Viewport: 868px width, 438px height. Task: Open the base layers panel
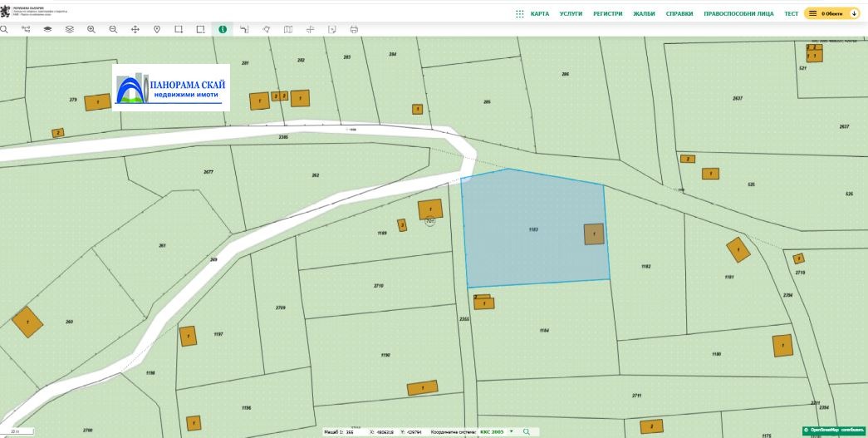pos(47,29)
